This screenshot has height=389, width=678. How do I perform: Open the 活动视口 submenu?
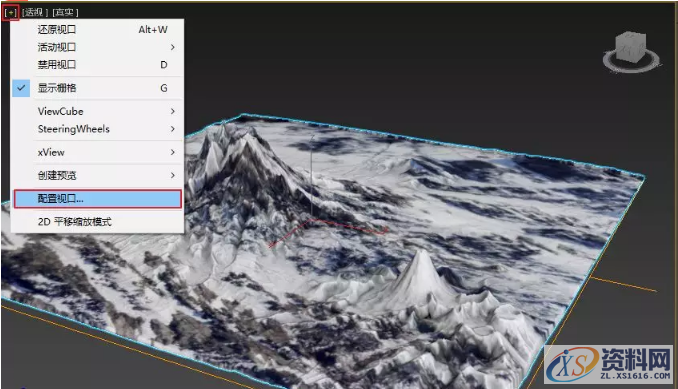coord(97,47)
